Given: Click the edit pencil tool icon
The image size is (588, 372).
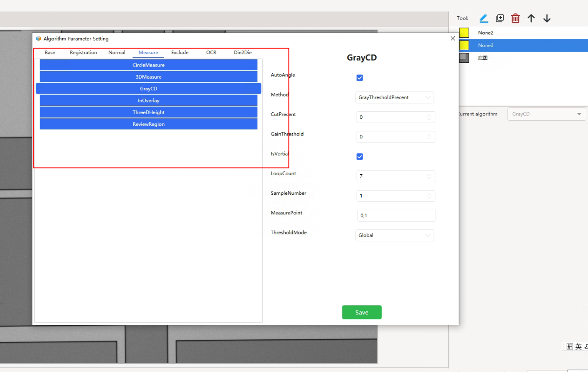Looking at the screenshot, I should point(484,18).
